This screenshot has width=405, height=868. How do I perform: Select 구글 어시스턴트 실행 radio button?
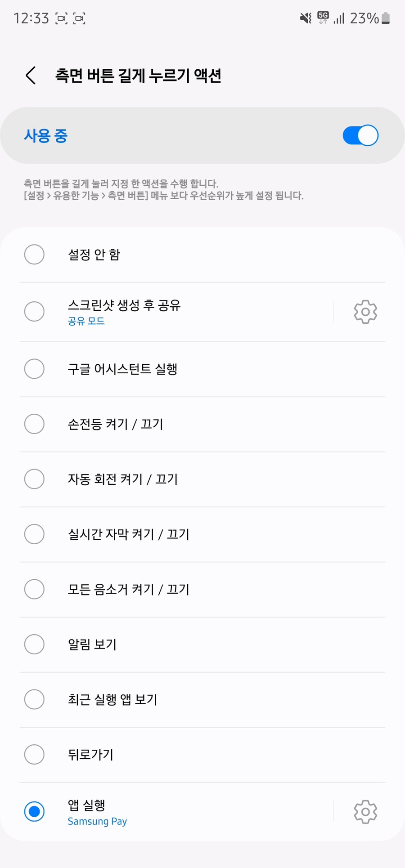(34, 369)
